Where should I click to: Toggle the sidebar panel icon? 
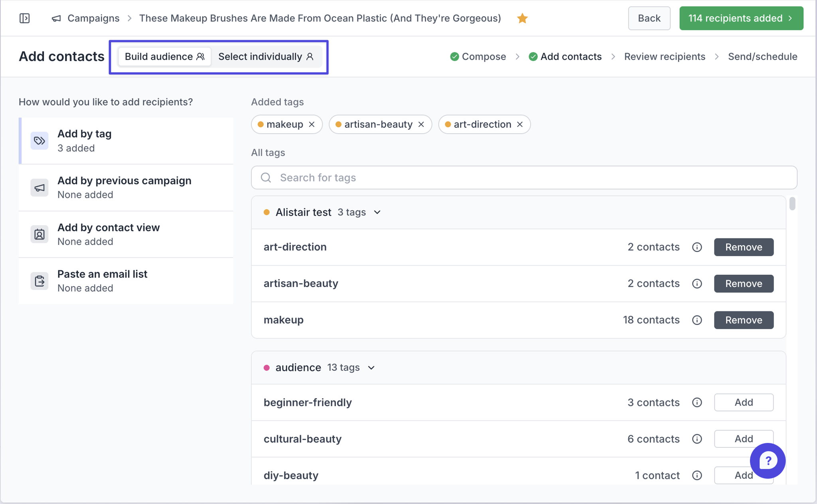point(25,18)
